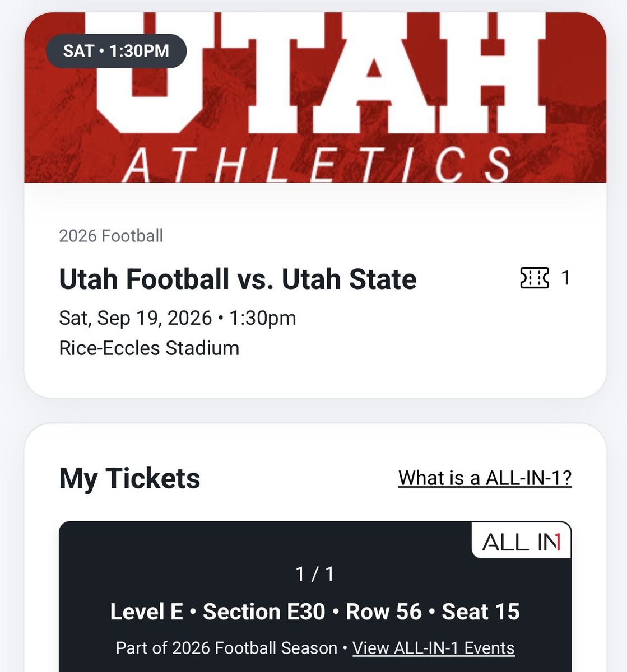Image resolution: width=627 pixels, height=672 pixels.
Task: Select the Level E Section E30 seat details
Action: (x=217, y=612)
